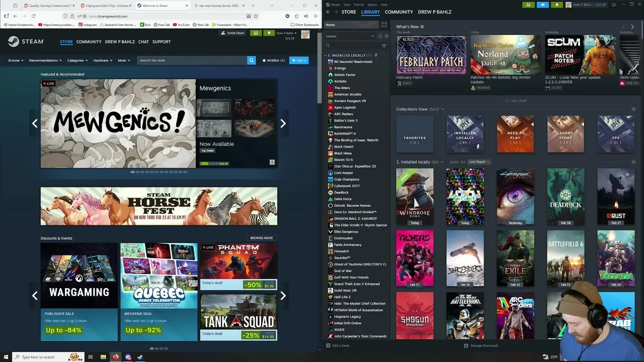
Task: Open the Sort By Last Played dropdown
Action: pos(479,162)
